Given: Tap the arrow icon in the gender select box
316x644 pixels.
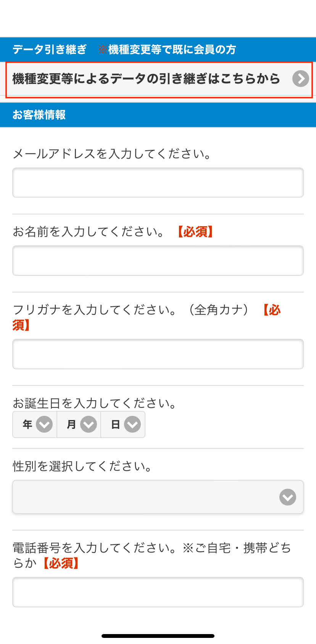Looking at the screenshot, I should (287, 497).
